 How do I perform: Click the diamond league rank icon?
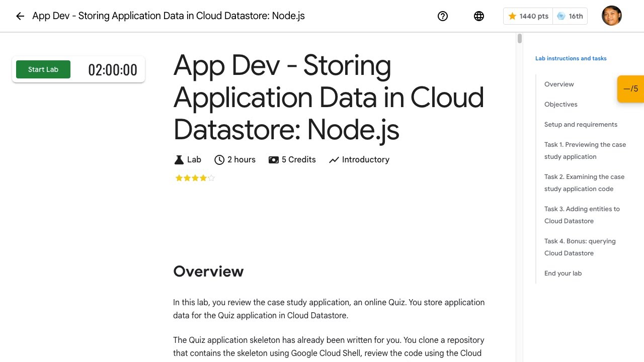pyautogui.click(x=561, y=16)
